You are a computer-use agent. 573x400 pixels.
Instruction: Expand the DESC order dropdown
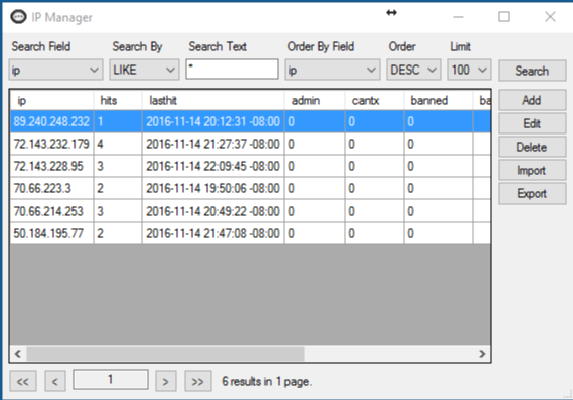tap(414, 70)
